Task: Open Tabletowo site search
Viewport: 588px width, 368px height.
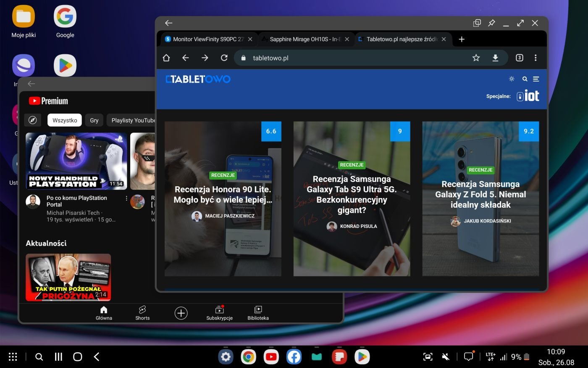Action: pos(525,79)
